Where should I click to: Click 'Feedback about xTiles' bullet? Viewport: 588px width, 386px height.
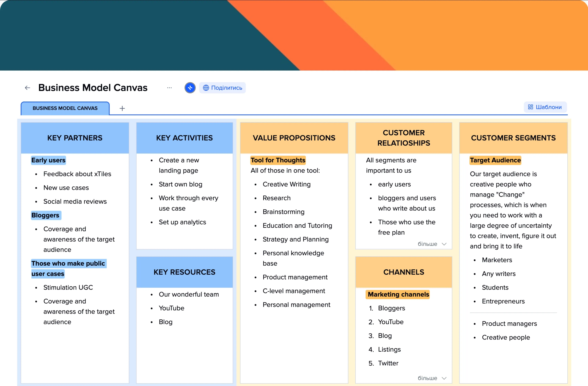77,174
